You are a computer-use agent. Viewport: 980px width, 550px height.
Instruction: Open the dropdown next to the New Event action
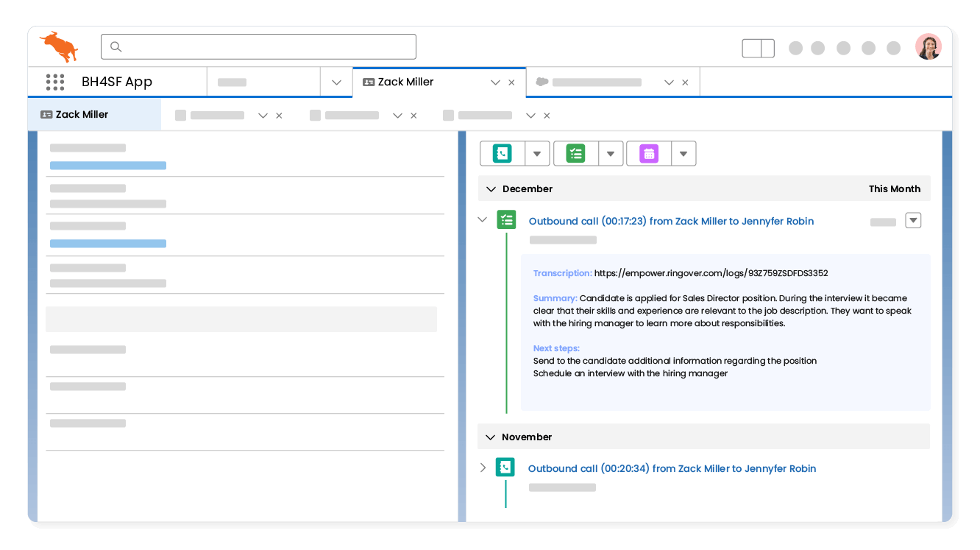point(683,153)
